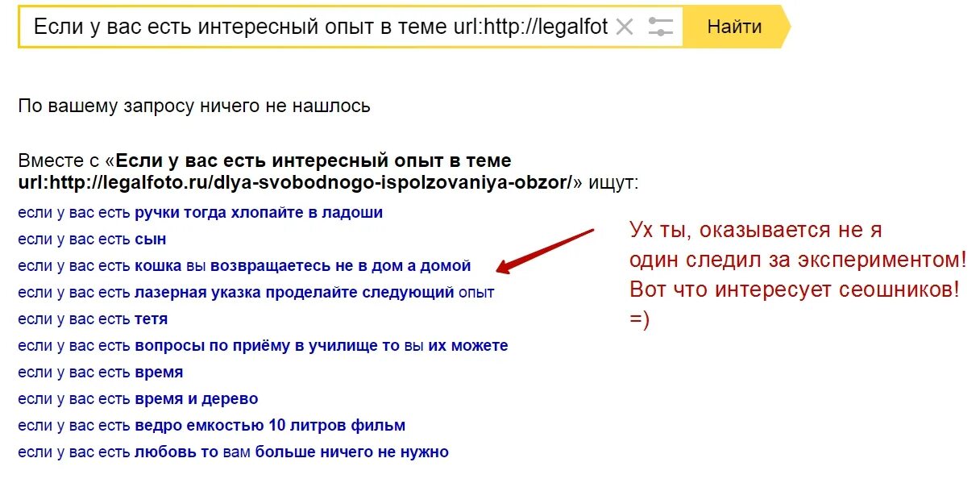
Task: Open suggestion ведро емкостью 10 литров фильм
Action: pos(212,426)
